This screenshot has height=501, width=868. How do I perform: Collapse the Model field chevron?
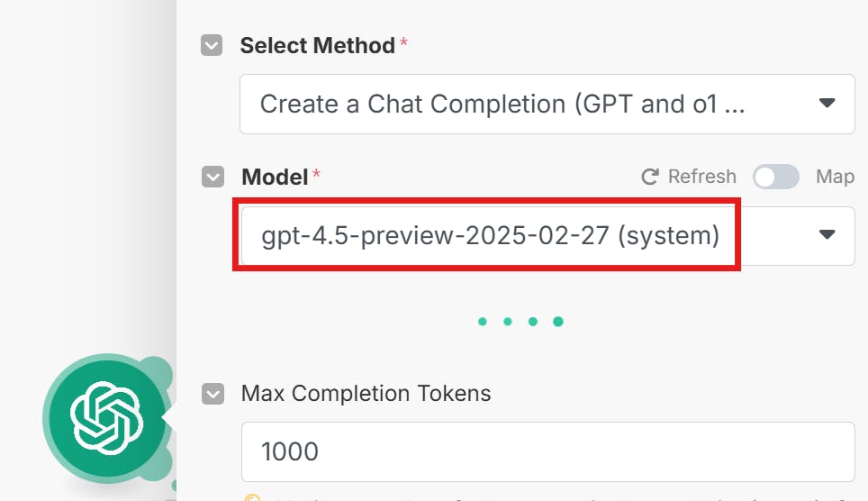(x=212, y=178)
